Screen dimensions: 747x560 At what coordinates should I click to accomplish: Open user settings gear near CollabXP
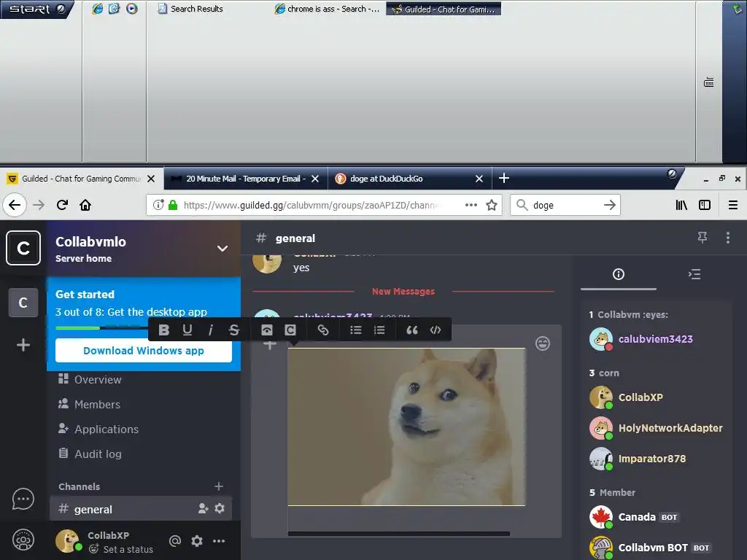197,540
